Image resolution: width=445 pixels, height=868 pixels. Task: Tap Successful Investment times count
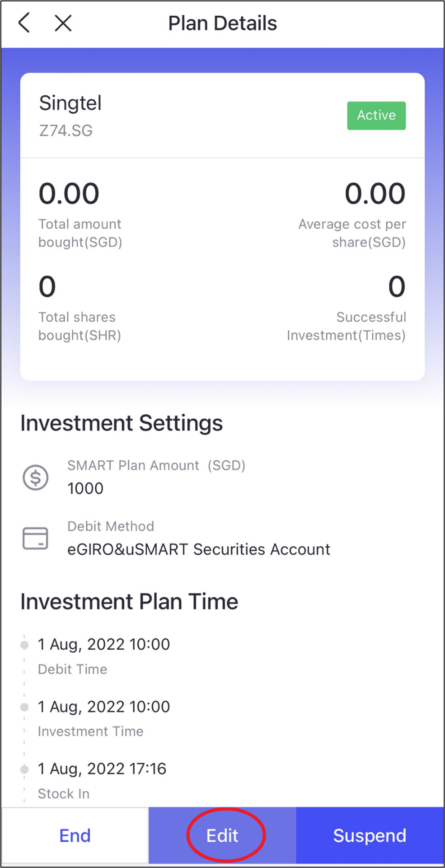[x=397, y=287]
